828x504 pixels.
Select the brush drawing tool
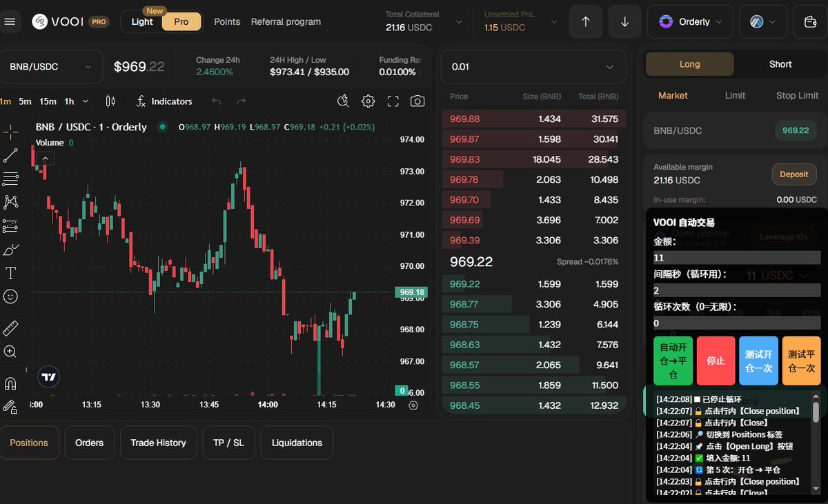[x=10, y=250]
